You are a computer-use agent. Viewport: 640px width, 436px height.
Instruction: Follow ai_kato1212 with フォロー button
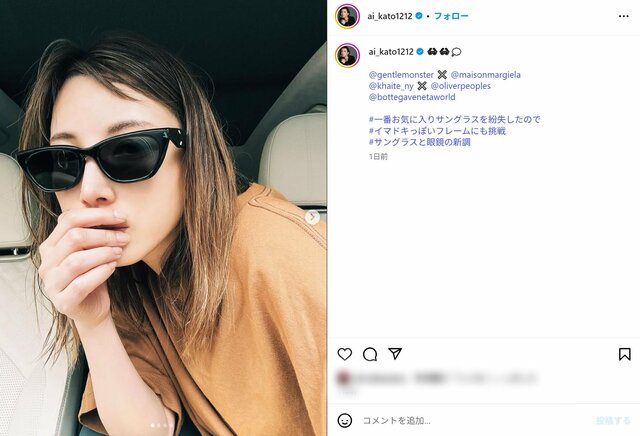tap(451, 16)
